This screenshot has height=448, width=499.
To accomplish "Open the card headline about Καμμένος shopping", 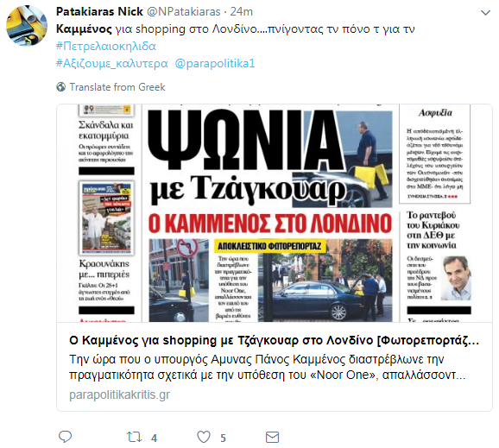I will (274, 340).
